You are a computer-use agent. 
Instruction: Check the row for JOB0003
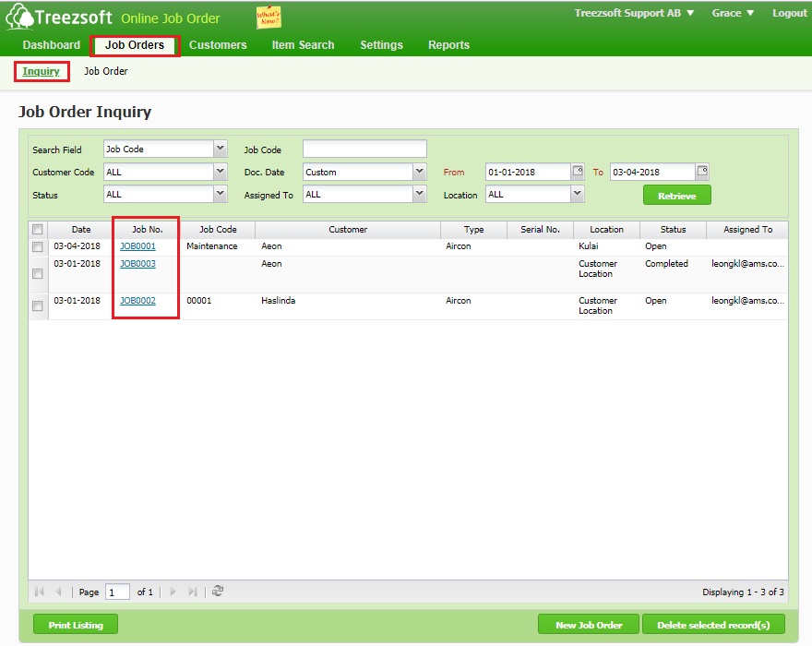[x=37, y=273]
